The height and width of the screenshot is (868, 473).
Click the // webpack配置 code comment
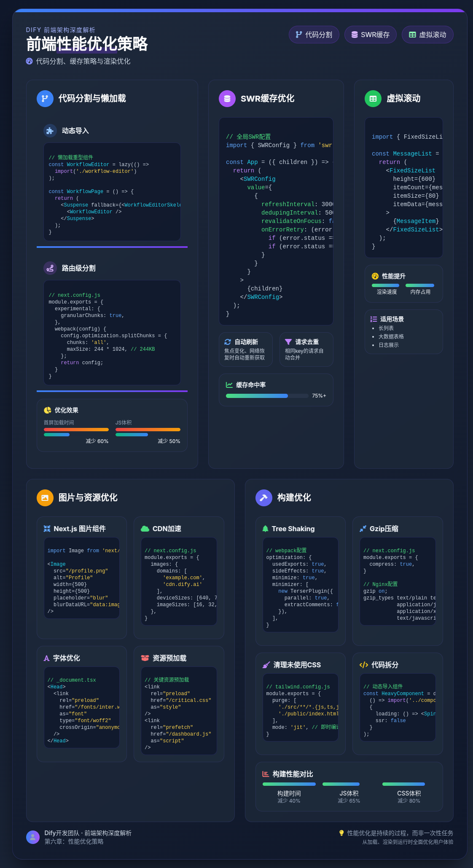pos(287,551)
